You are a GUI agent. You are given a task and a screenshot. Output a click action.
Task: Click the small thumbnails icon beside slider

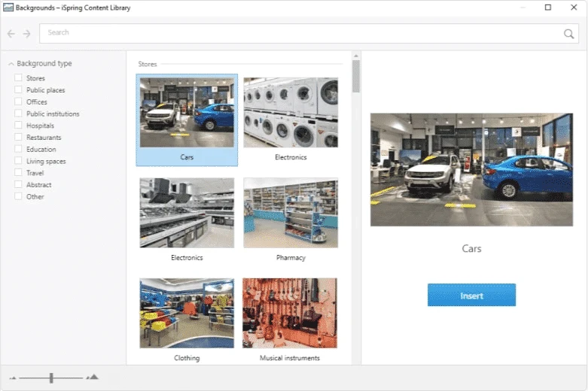point(12,378)
